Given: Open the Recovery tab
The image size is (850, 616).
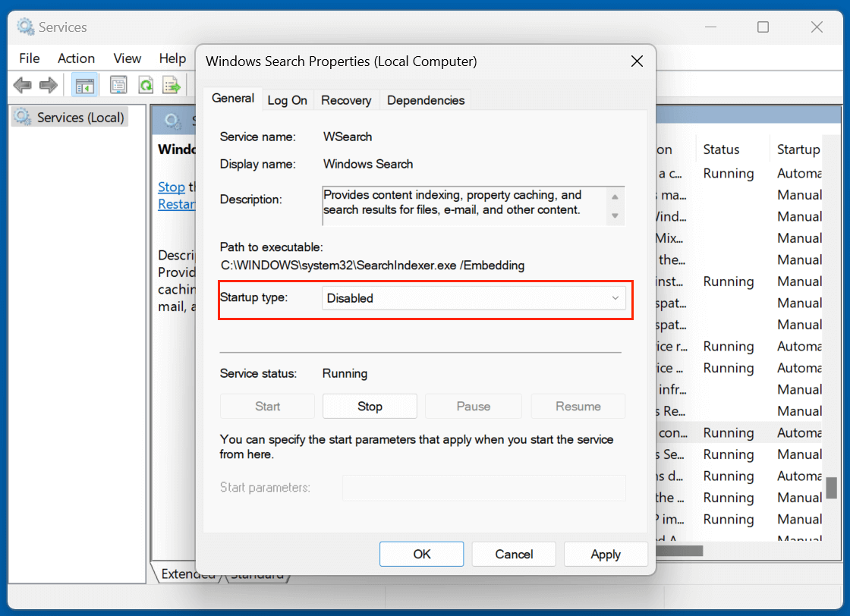Looking at the screenshot, I should point(346,99).
